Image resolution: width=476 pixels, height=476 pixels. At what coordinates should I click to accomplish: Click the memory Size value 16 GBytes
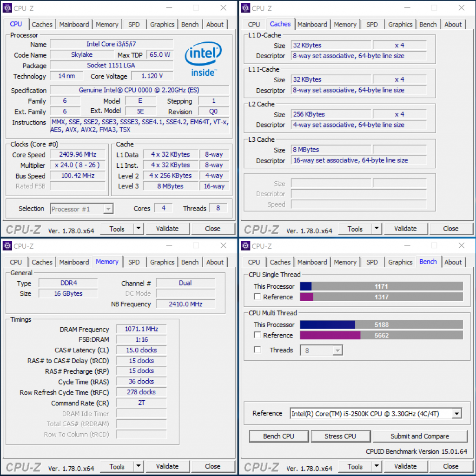point(68,294)
